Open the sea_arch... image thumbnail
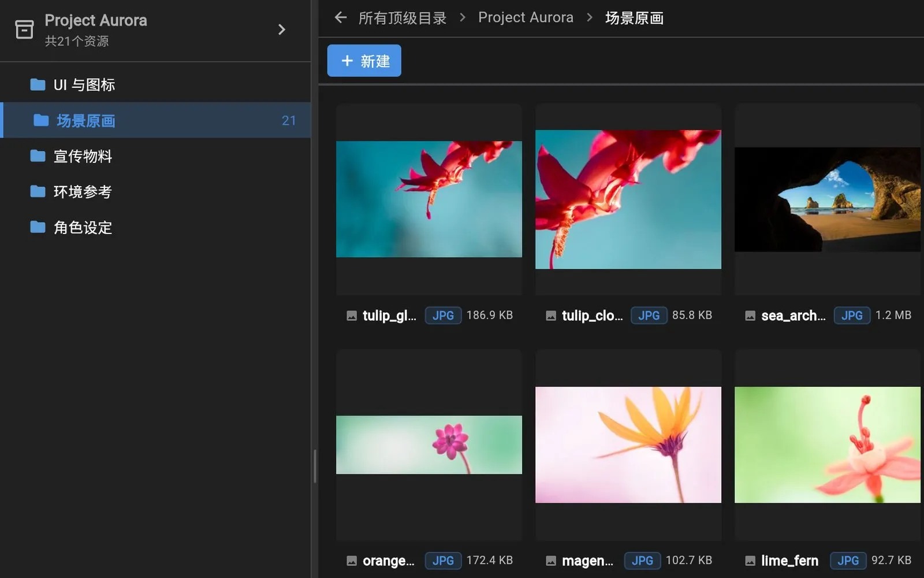Viewport: 924px width, 578px height. pos(828,199)
